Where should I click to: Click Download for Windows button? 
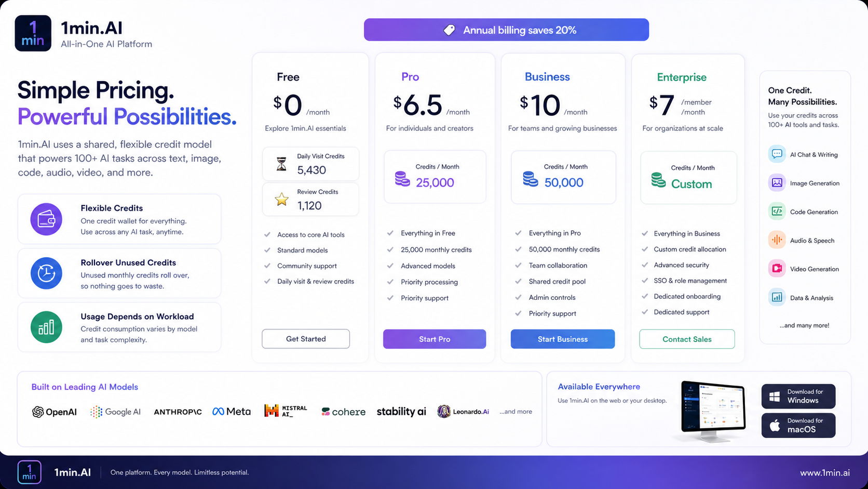tap(798, 397)
